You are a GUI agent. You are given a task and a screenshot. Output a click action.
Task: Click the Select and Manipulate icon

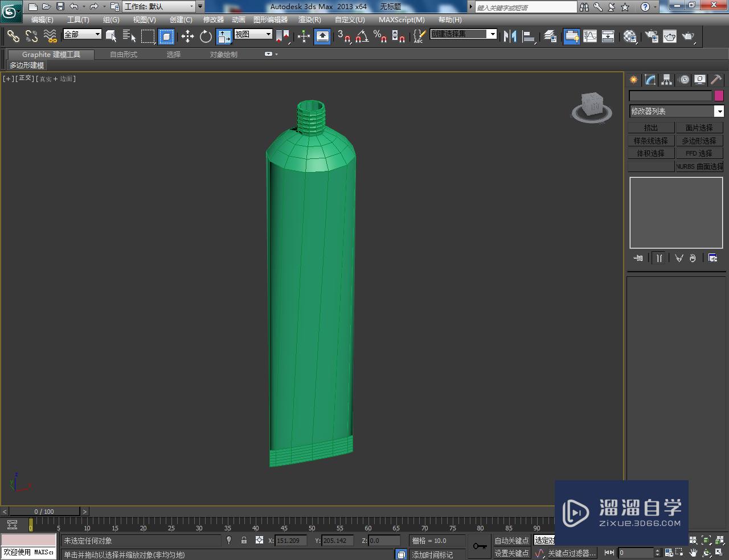pos(304,36)
